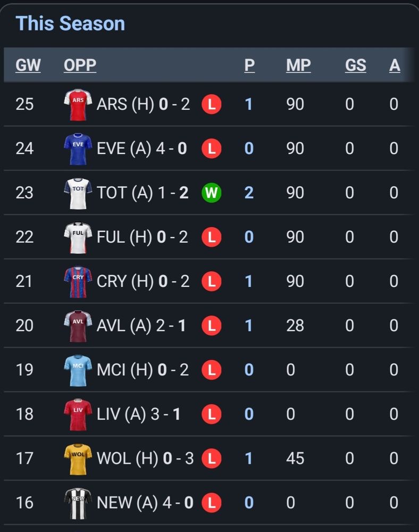Sort by the A assists header
Screen dimensions: 419x532
tap(395, 65)
